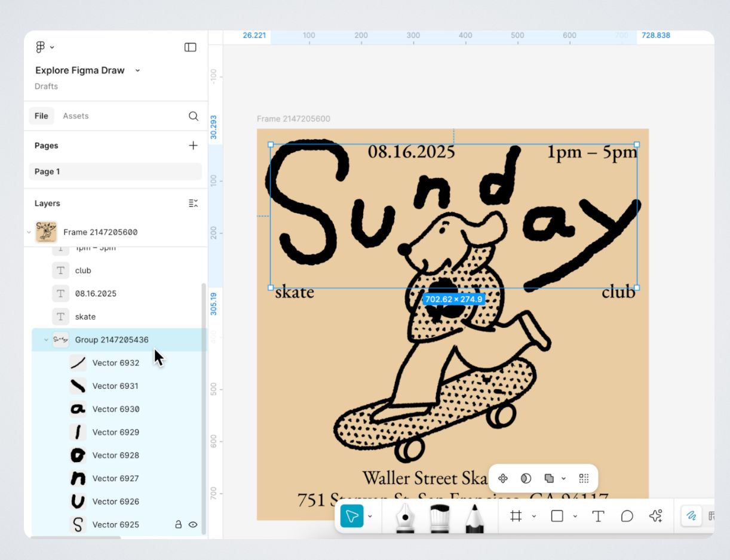Select the Pen tool
Screen dimensions: 730x560
(x=405, y=517)
